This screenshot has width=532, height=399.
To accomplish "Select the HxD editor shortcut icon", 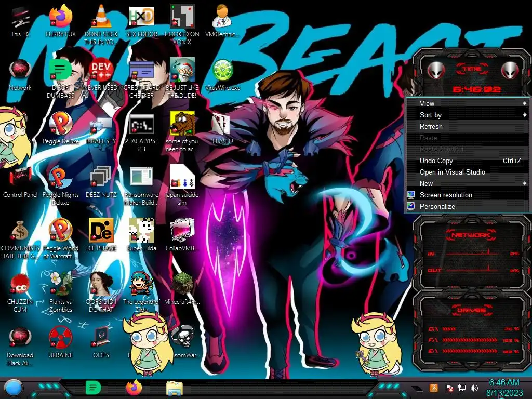I will click(x=141, y=17).
